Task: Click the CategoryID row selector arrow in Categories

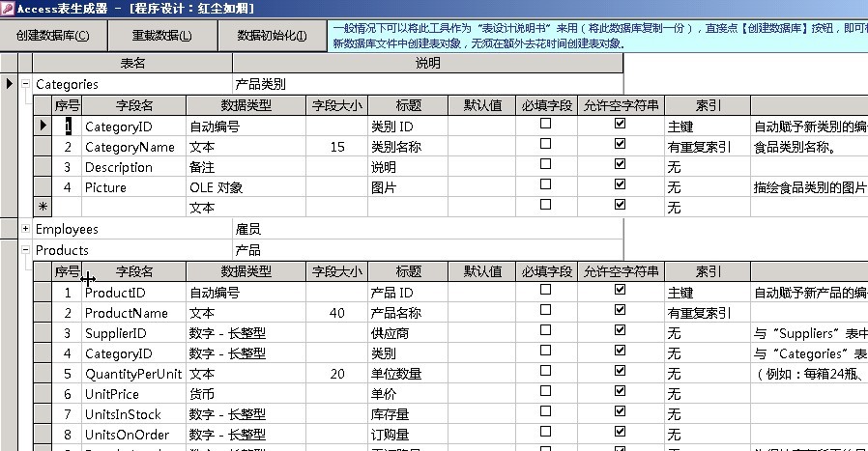Action: (43, 127)
